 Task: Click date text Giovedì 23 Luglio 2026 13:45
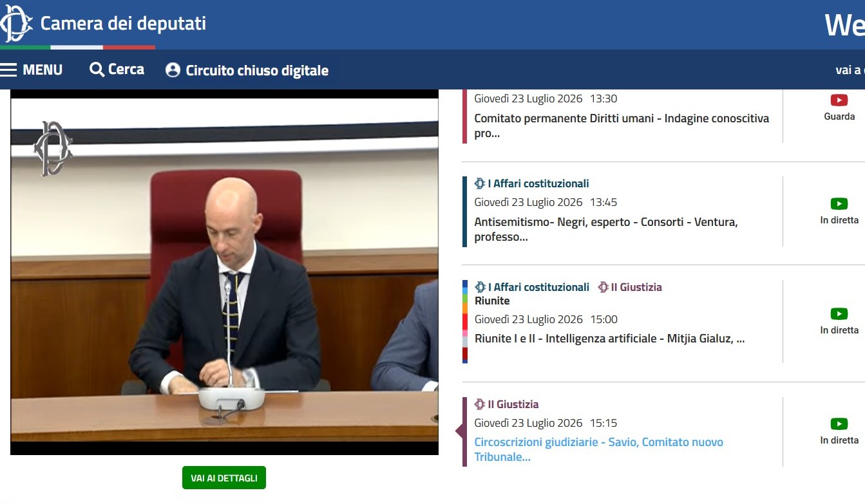(546, 202)
